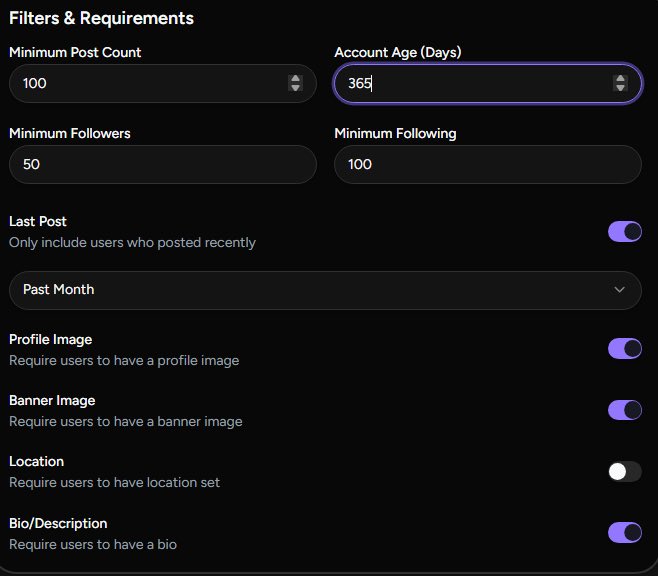Toggle off the Bio/Description requirement
Viewport: 658px width, 576px height.
tap(624, 532)
